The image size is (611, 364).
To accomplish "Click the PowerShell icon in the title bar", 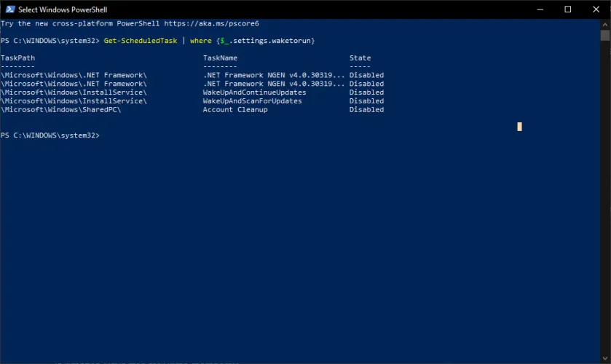I will pos(9,9).
